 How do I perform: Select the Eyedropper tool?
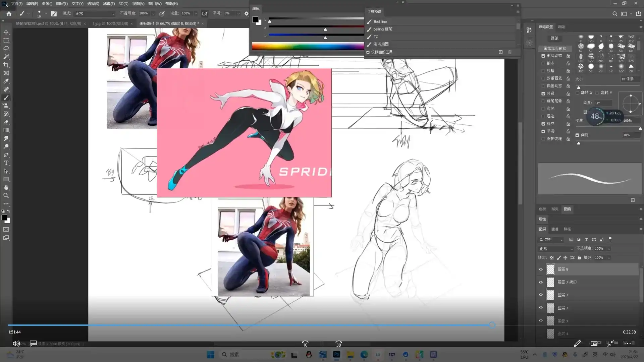pos(6,81)
